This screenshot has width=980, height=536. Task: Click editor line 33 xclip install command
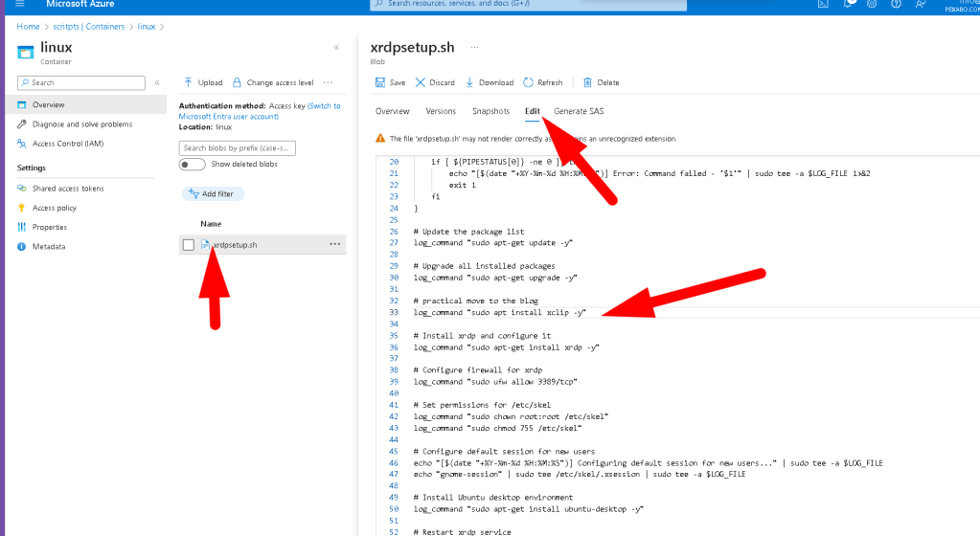coord(499,312)
